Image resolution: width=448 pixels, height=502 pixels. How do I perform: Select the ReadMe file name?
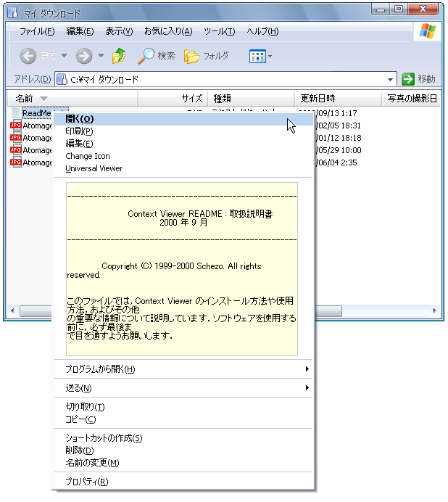coord(37,113)
